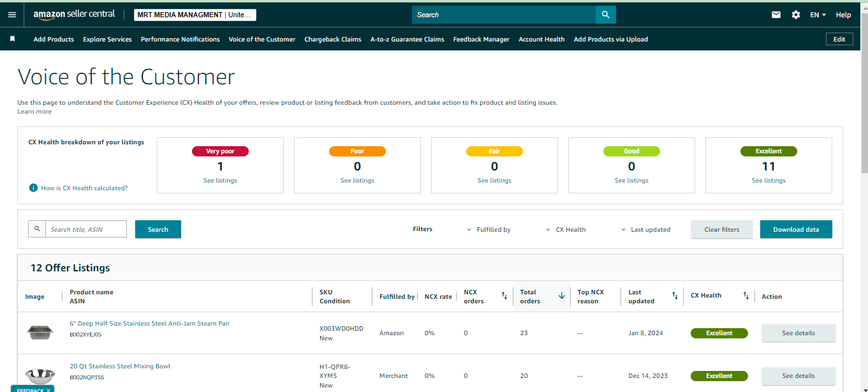Sort by NCX orders arrows icon
The width and height of the screenshot is (868, 392).
click(504, 296)
